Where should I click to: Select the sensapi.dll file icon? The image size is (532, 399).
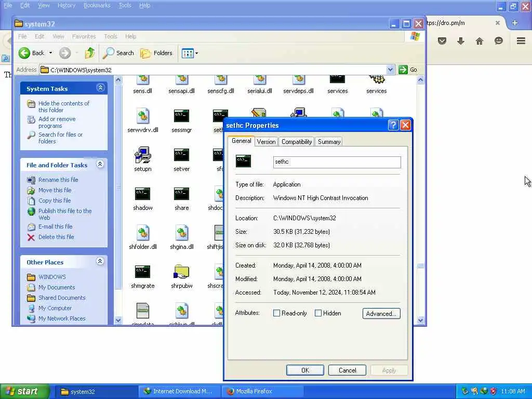(181, 79)
